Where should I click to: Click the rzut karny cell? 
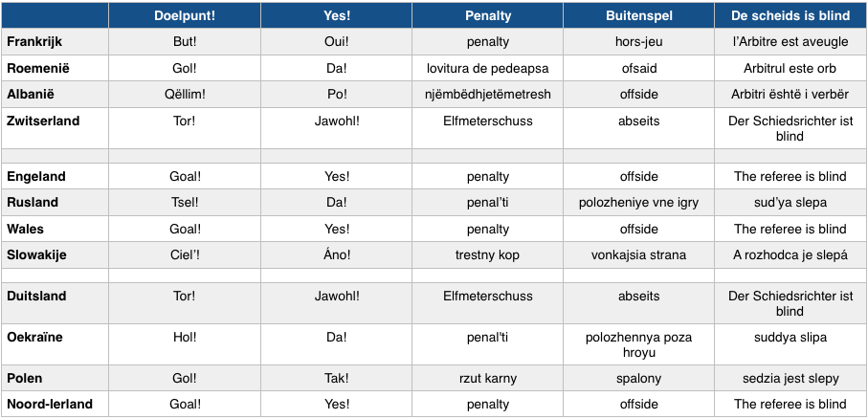[x=488, y=378]
